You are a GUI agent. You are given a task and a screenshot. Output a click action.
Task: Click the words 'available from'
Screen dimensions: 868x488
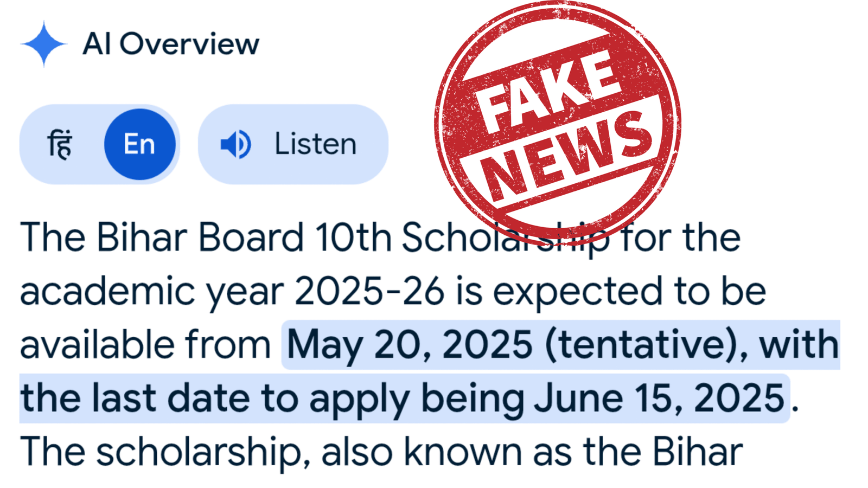click(x=145, y=345)
